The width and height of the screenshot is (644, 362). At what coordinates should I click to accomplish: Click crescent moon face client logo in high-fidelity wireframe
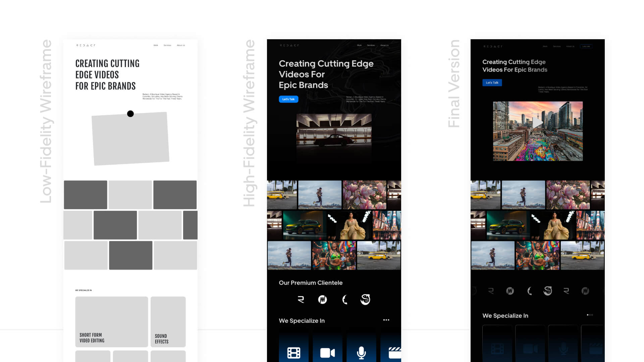[344, 299]
